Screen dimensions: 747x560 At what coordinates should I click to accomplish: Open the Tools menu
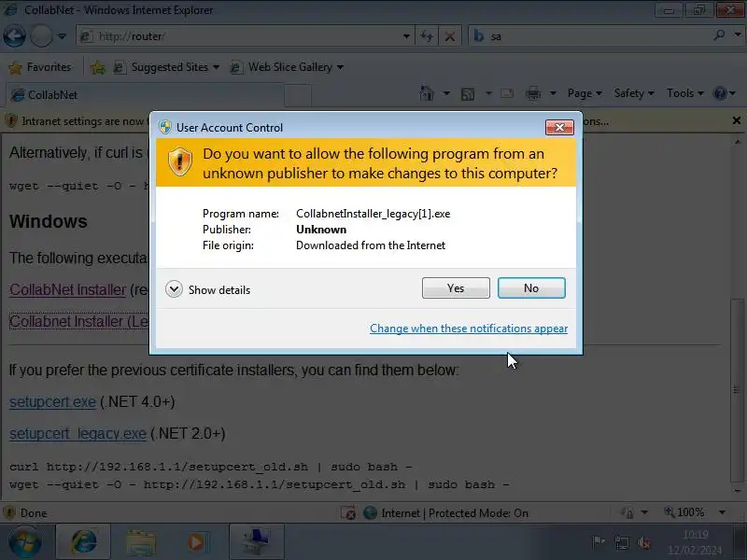[685, 93]
